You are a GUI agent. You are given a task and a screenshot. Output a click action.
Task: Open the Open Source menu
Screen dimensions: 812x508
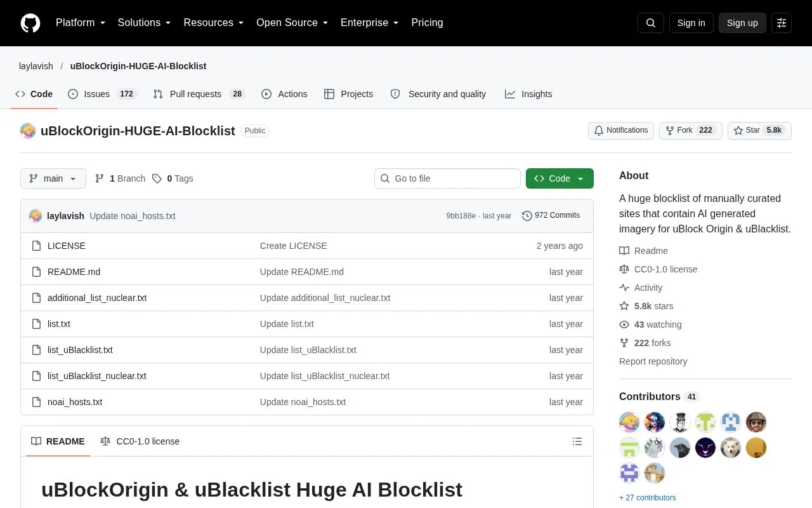point(292,23)
